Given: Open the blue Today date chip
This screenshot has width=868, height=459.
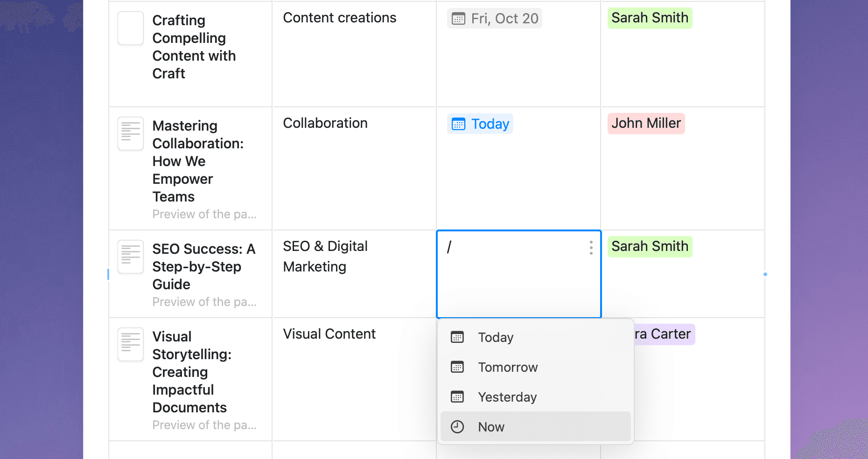Looking at the screenshot, I should point(480,124).
